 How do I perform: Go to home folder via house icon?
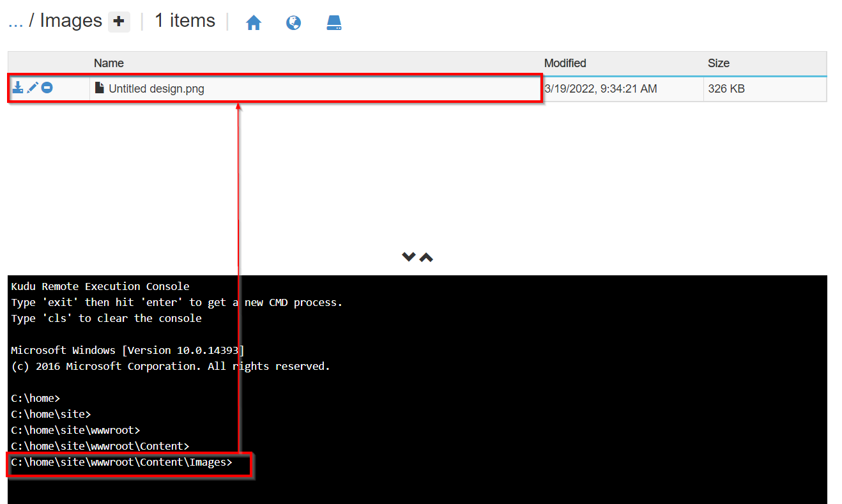[x=254, y=23]
